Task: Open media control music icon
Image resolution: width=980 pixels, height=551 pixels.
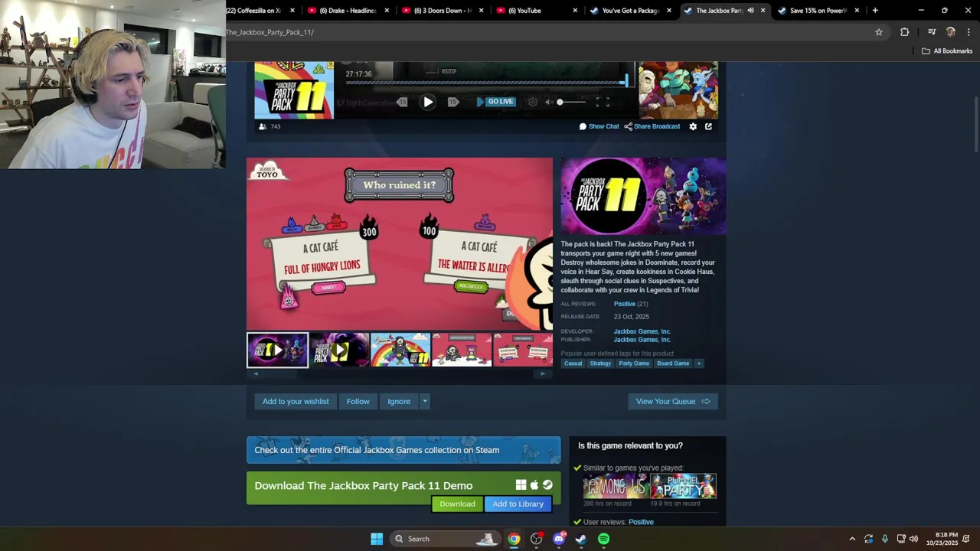Action: pos(932,32)
